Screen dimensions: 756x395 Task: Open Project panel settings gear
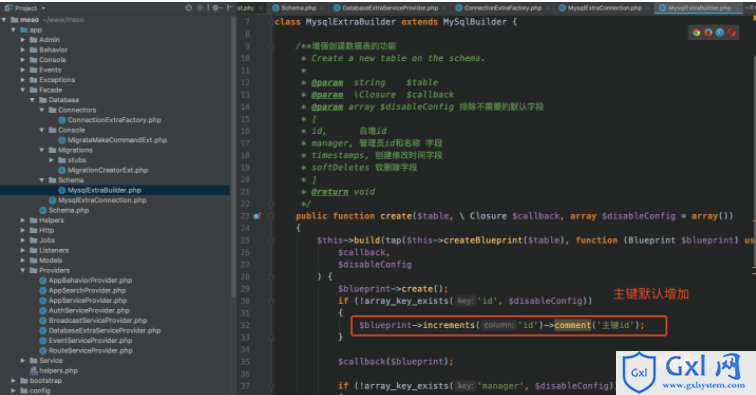(x=216, y=8)
